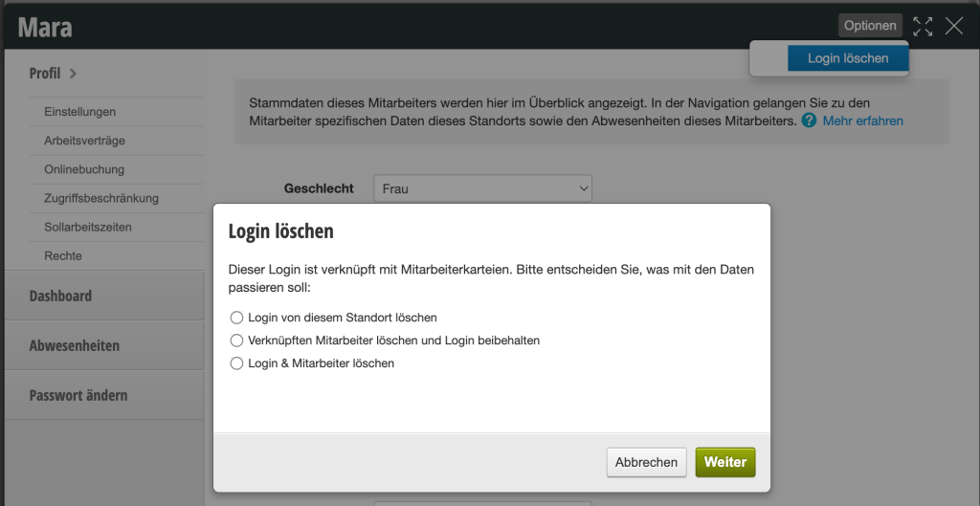Choose "Login & Mitarbeiter löschen" radio option

(236, 363)
